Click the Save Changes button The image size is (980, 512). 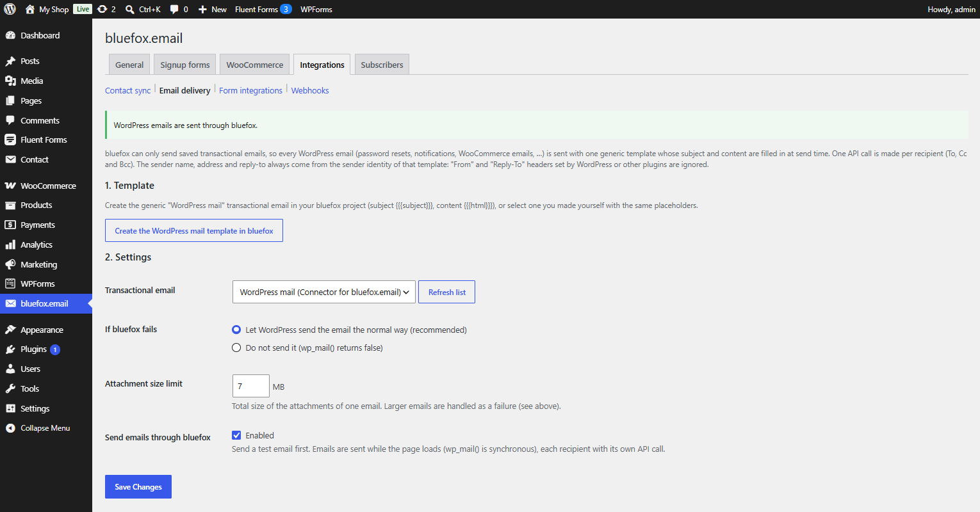pos(138,486)
